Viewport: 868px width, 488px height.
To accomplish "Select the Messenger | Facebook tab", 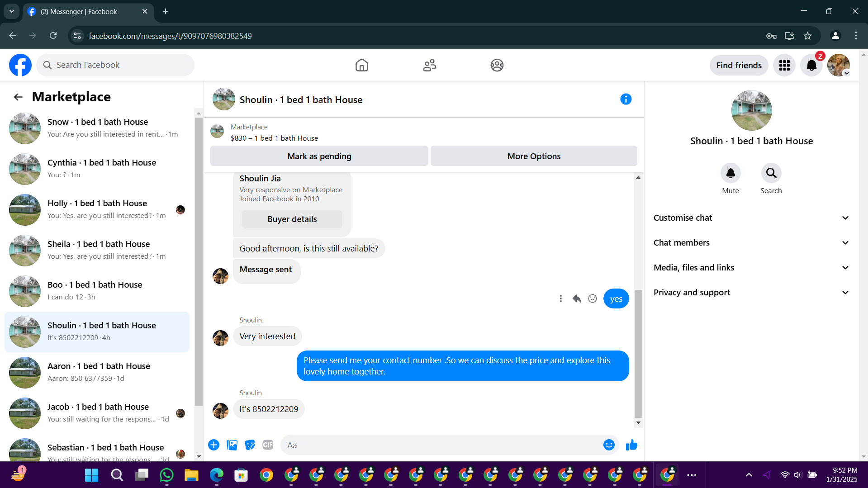I will click(x=88, y=12).
